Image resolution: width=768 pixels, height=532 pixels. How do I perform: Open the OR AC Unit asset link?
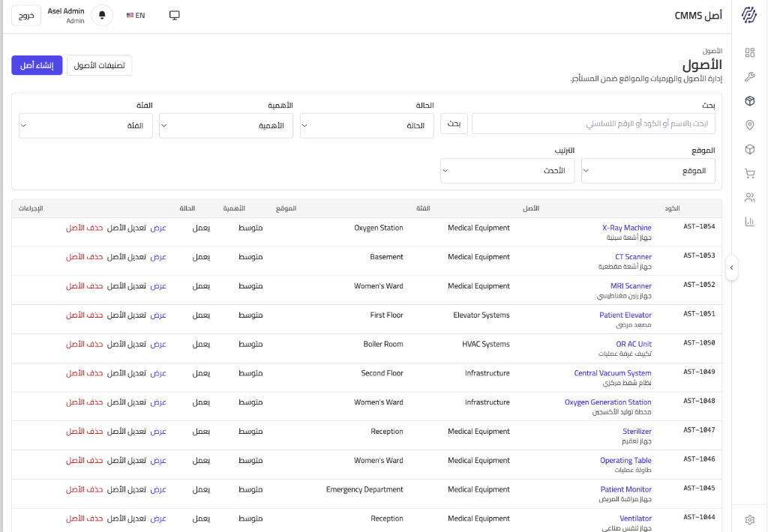coord(634,344)
